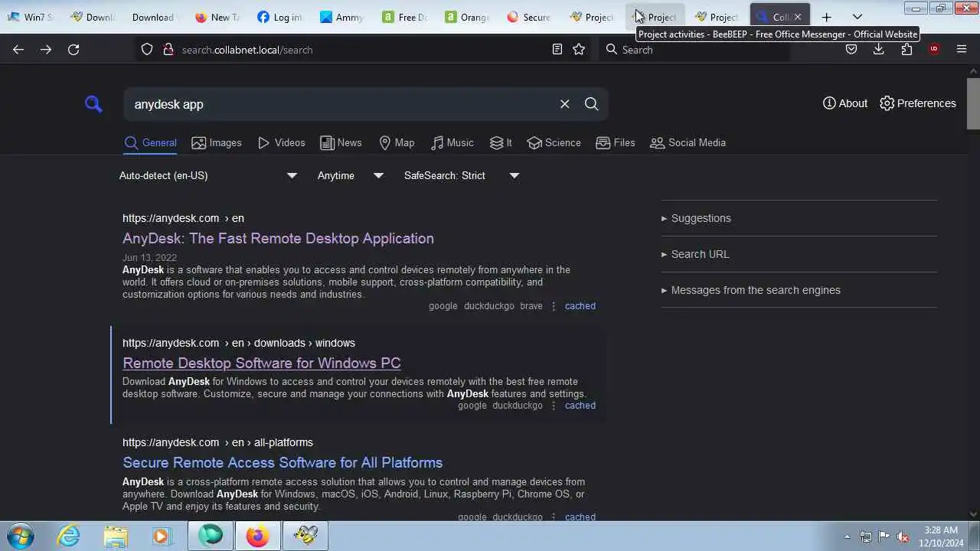Open the Pocket save icon
980x551 pixels.
tap(851, 49)
